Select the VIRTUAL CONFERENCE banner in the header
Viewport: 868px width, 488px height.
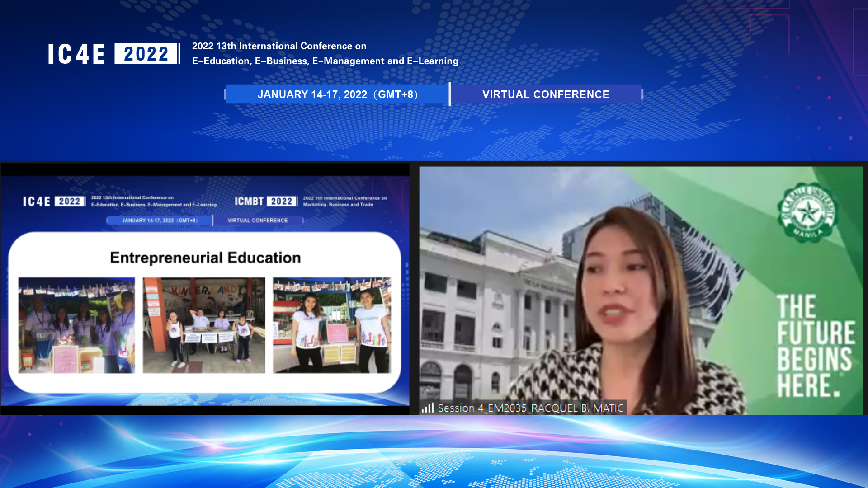pyautogui.click(x=546, y=94)
